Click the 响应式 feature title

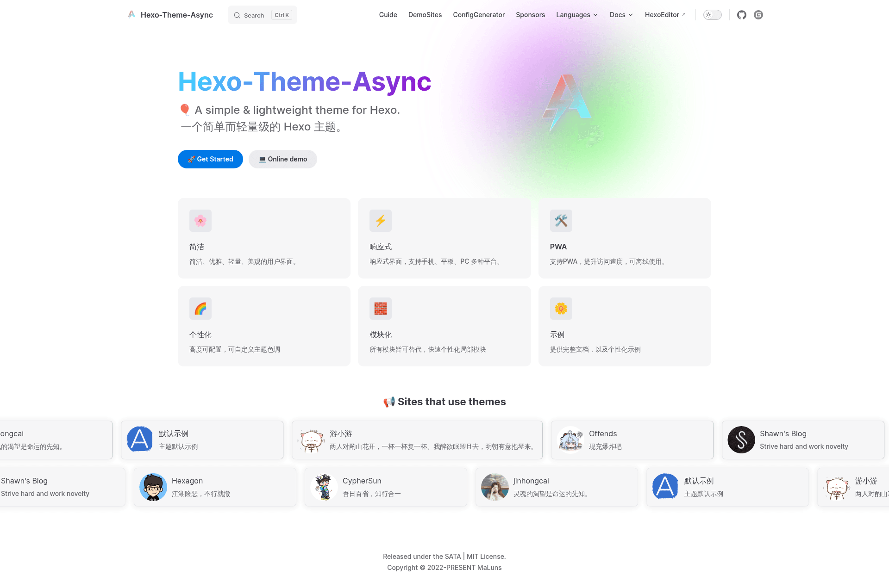point(381,247)
